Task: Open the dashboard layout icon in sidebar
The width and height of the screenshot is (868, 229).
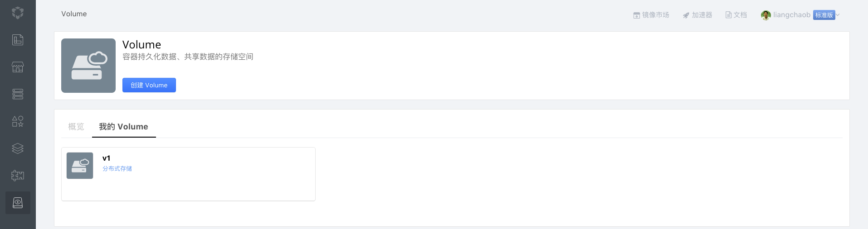Action: 18,40
